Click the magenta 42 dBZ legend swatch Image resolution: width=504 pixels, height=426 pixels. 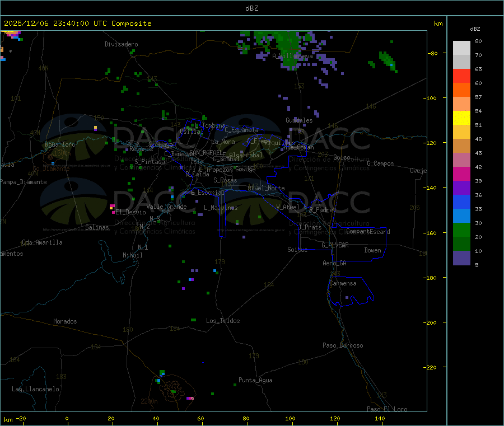461,174
